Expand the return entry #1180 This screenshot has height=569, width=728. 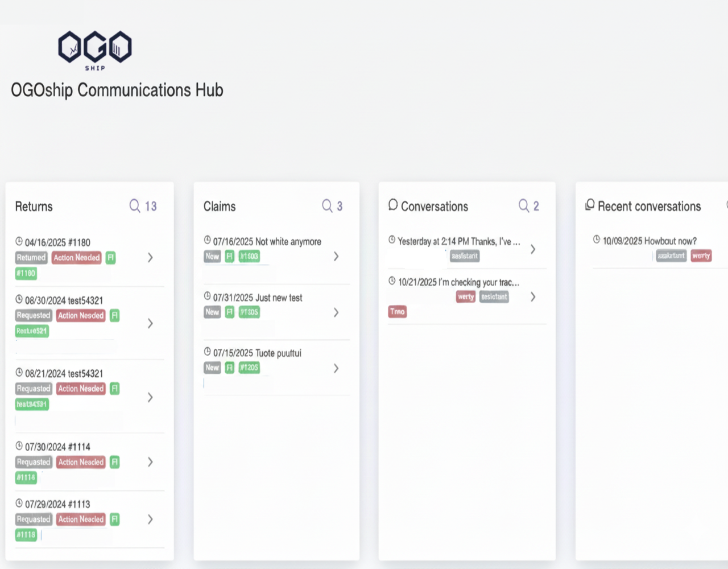pos(150,257)
